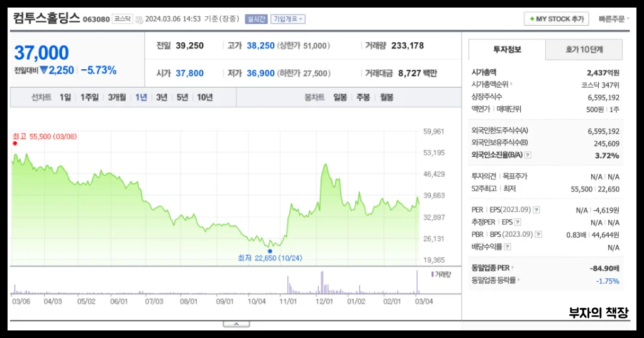Viewport: 644px width, 338px height.
Task: Show the 주봉 weekly candle chart
Action: point(363,98)
